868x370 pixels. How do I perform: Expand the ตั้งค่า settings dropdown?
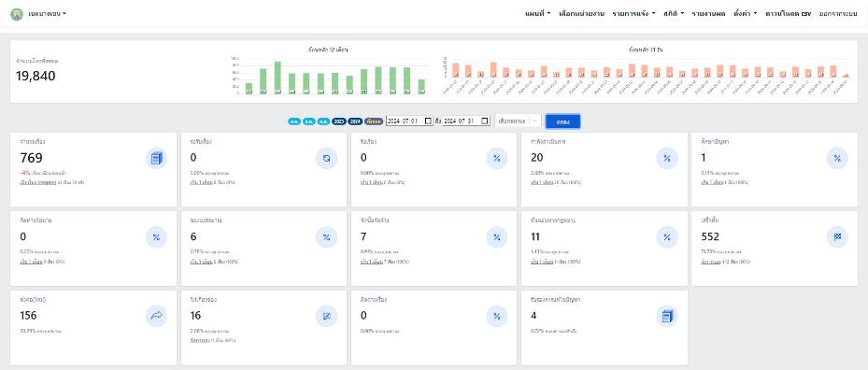coord(745,13)
